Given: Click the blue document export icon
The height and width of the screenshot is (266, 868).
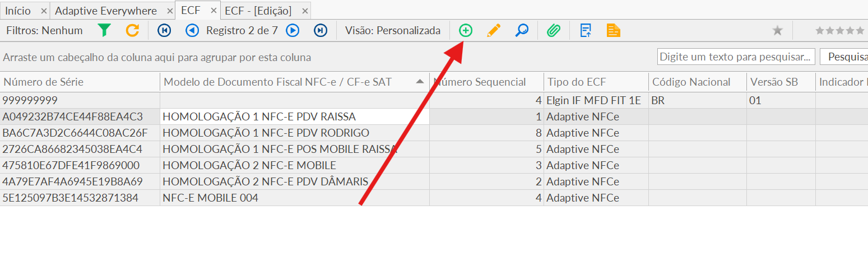Looking at the screenshot, I should (x=586, y=30).
